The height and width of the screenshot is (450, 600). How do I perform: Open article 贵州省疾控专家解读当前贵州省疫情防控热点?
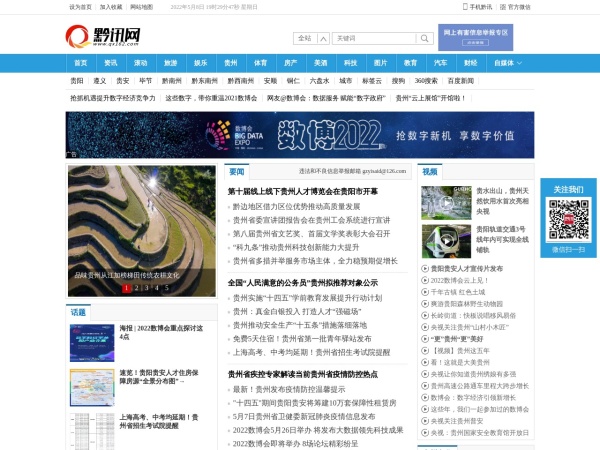(x=303, y=374)
